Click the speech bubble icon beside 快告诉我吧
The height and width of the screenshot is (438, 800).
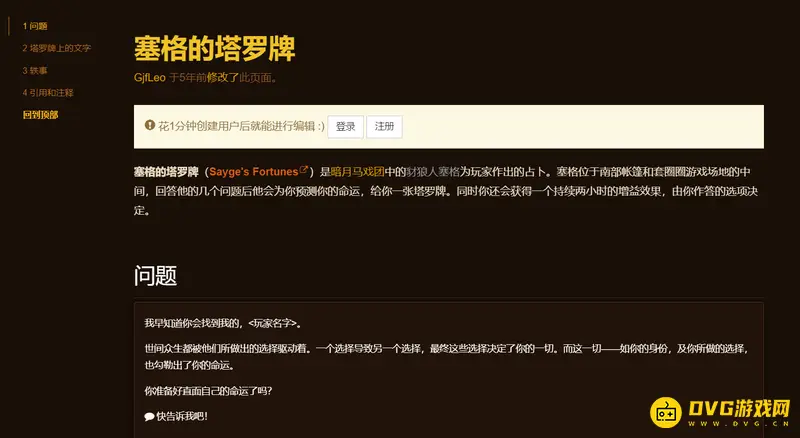coord(149,417)
